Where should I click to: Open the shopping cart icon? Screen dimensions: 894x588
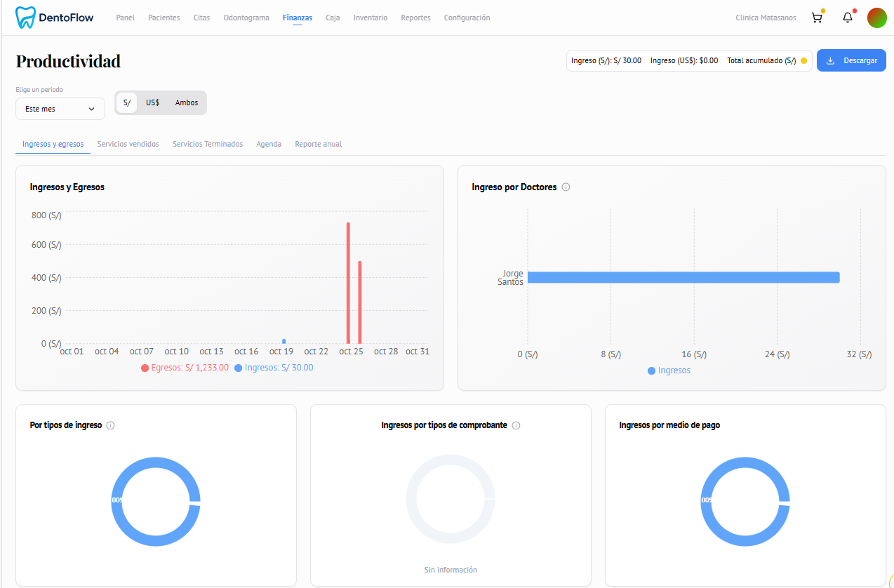[x=816, y=18]
